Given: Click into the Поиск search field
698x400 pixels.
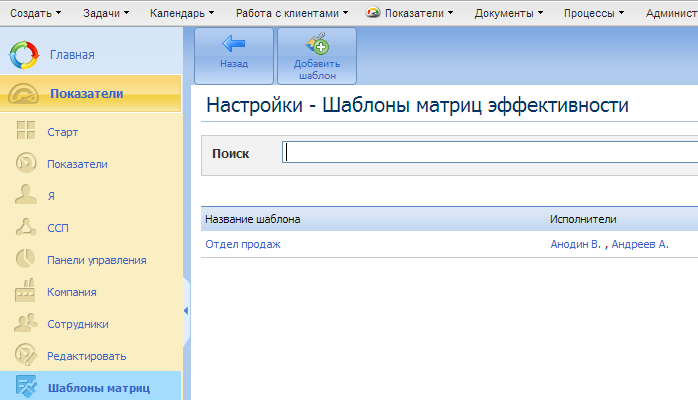Looking at the screenshot, I should tap(490, 153).
